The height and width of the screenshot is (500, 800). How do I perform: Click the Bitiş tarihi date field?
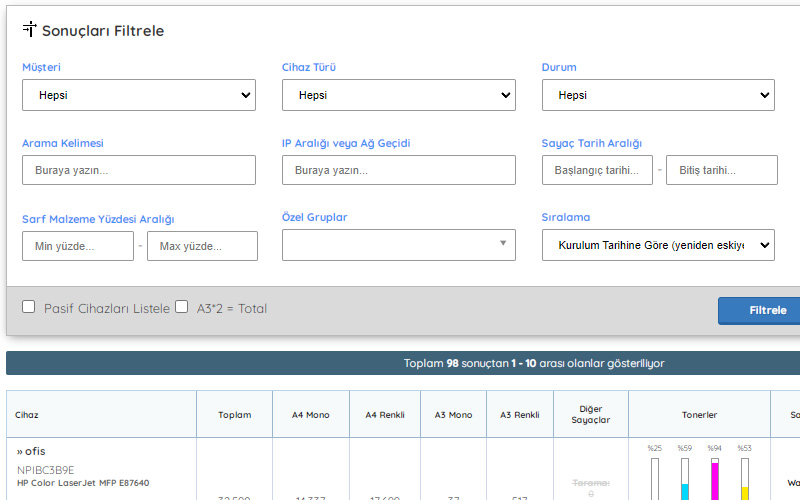tap(721, 170)
